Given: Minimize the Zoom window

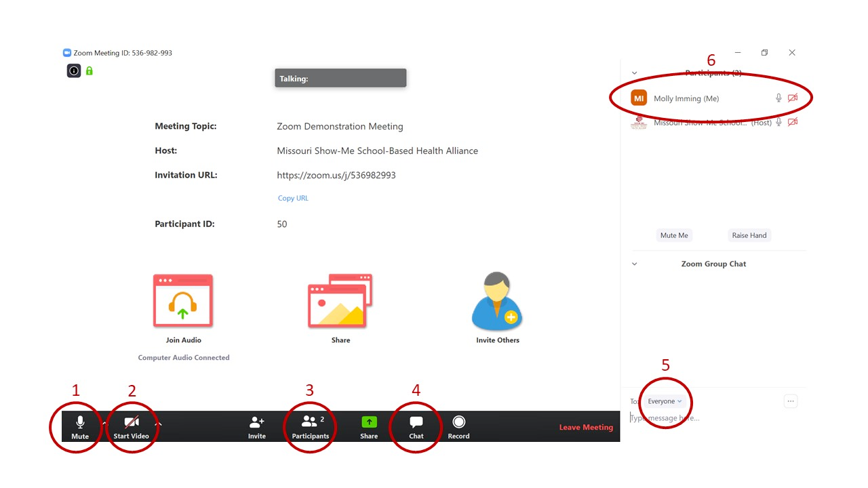Looking at the screenshot, I should coord(738,52).
